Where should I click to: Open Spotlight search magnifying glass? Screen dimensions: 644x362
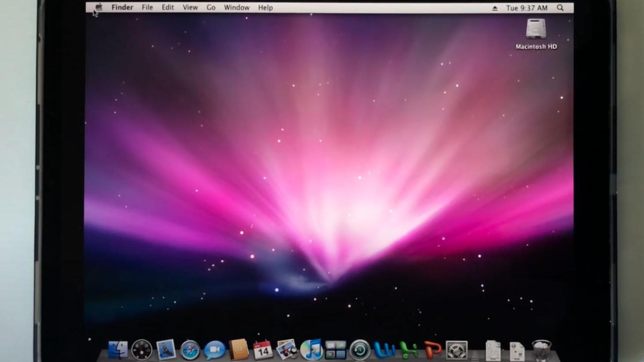[560, 8]
